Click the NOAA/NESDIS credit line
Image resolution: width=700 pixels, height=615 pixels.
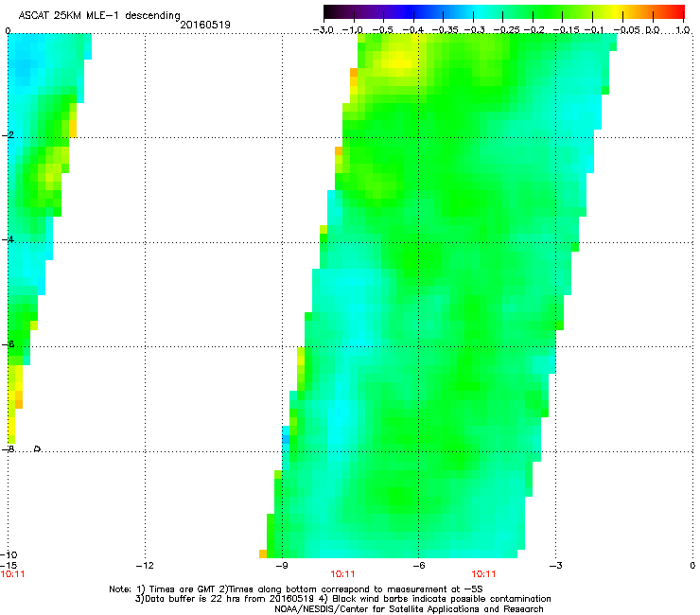409,609
